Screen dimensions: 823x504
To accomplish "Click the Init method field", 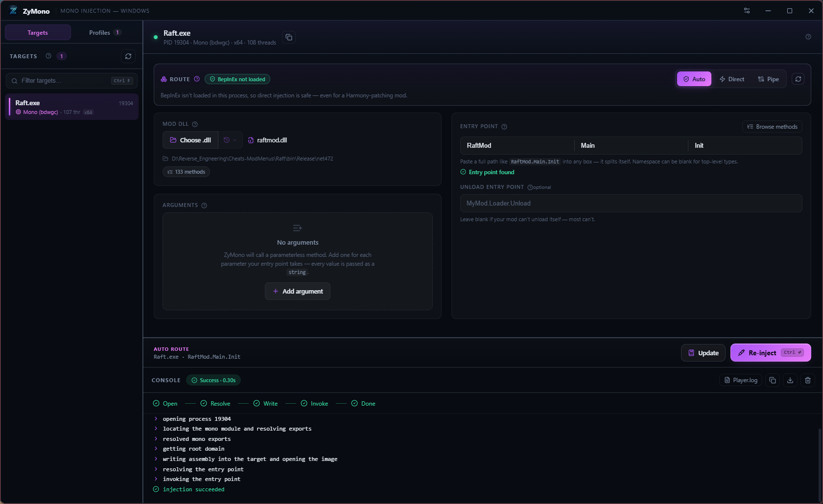I will tap(745, 145).
